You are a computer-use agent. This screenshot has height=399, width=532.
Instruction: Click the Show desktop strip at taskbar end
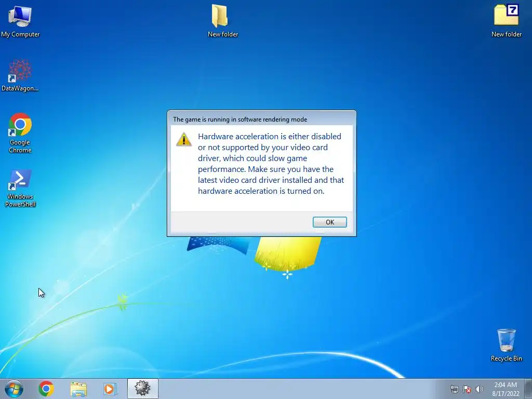click(528, 389)
